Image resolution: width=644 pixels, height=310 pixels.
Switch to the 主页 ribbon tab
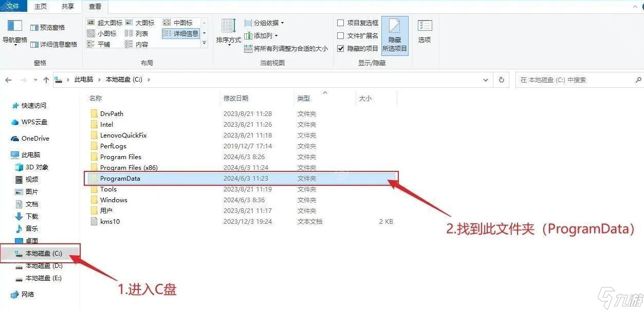(41, 7)
